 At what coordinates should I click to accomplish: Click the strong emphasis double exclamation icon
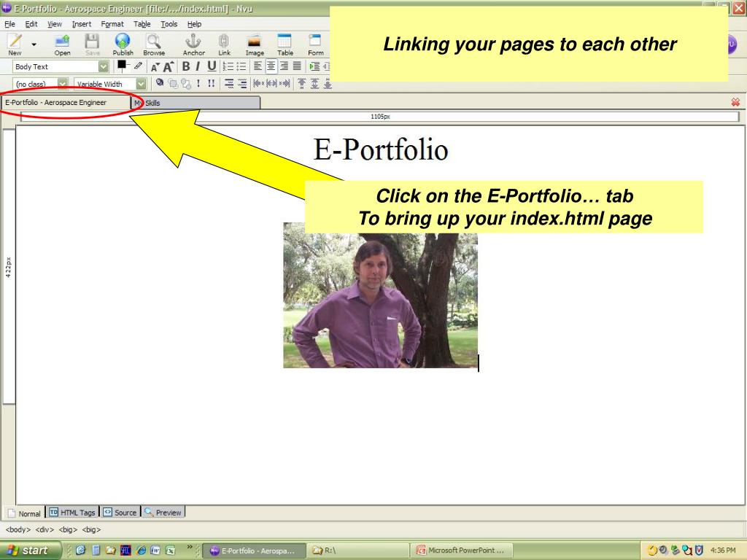(x=211, y=84)
